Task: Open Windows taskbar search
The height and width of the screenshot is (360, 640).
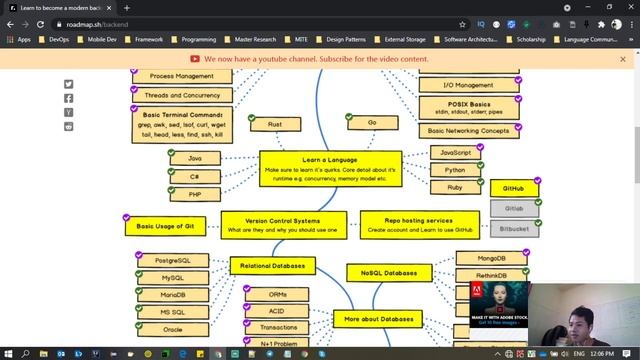Action: (25, 353)
